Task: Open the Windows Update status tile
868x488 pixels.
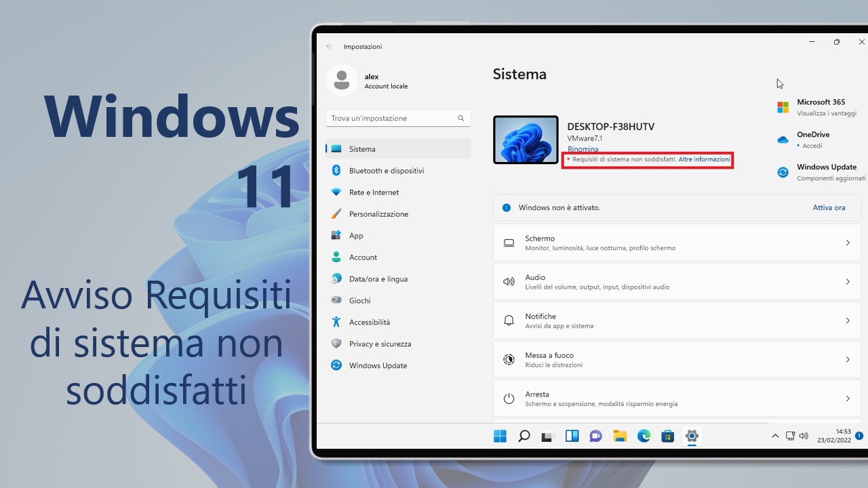Action: point(821,172)
